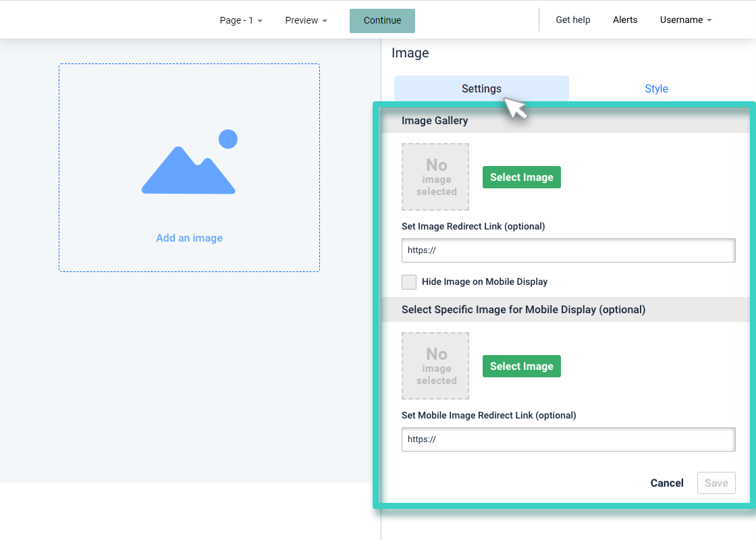Tick the Hide Image on Mobile Display checkbox
The width and height of the screenshot is (756, 540).
(x=409, y=282)
